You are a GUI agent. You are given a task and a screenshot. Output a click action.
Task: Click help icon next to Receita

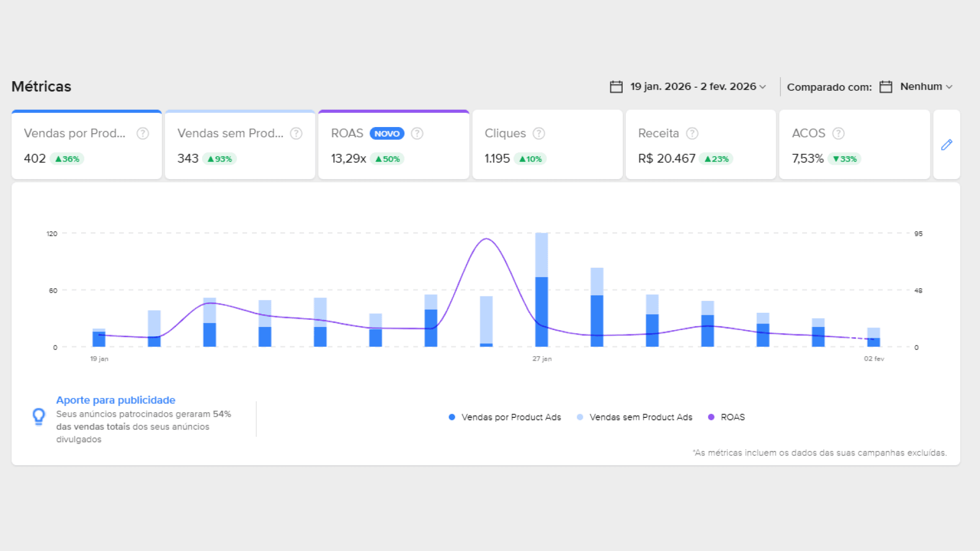click(692, 134)
